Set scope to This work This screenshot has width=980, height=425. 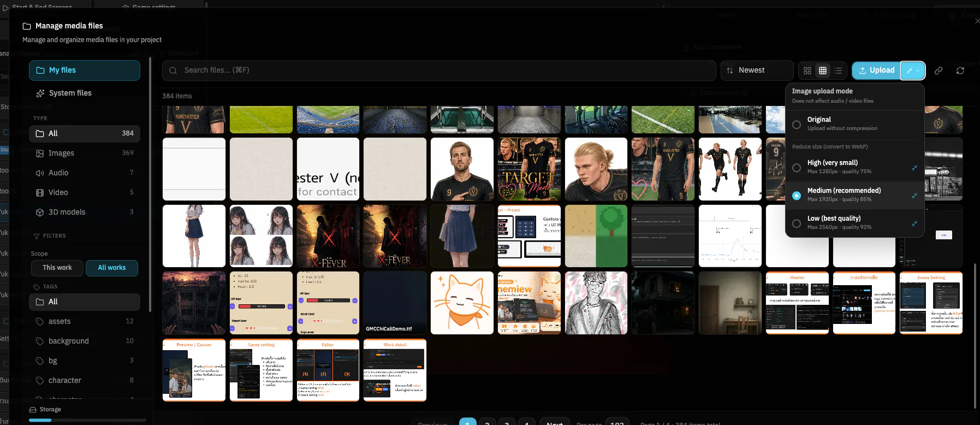pos(57,268)
